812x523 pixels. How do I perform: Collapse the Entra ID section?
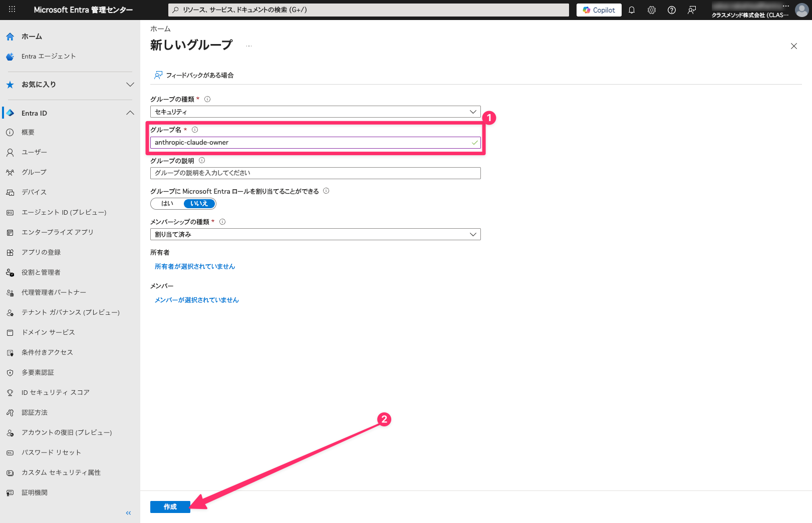pos(130,113)
